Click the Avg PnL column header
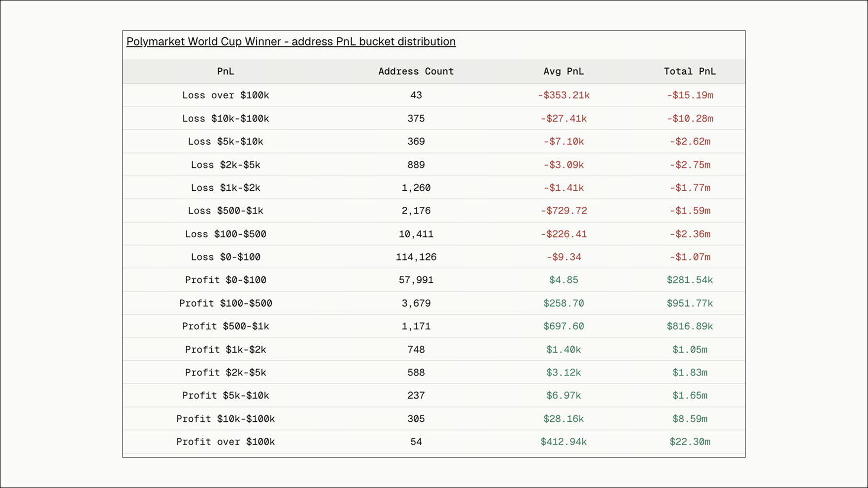The image size is (868, 488). 564,71
